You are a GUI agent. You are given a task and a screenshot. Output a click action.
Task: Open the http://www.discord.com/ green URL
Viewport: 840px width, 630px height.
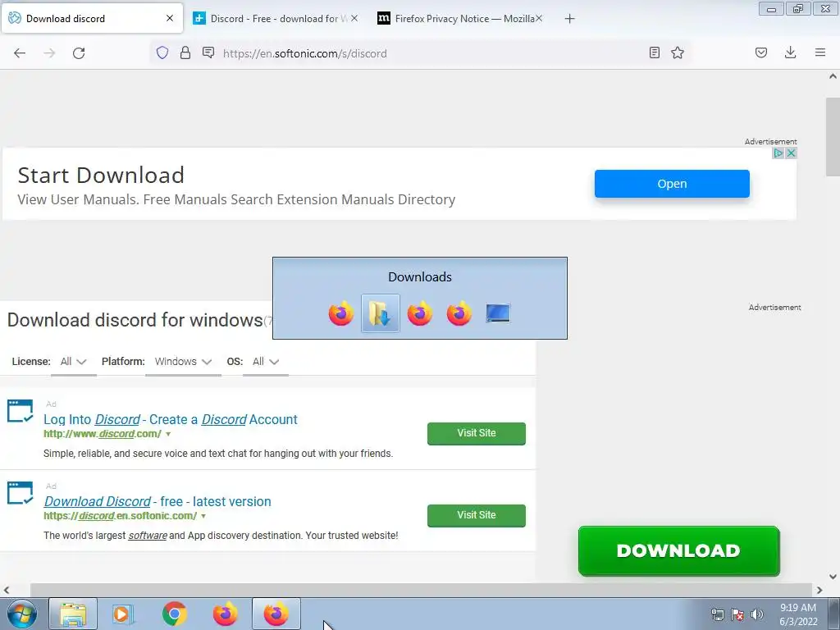pos(103,434)
